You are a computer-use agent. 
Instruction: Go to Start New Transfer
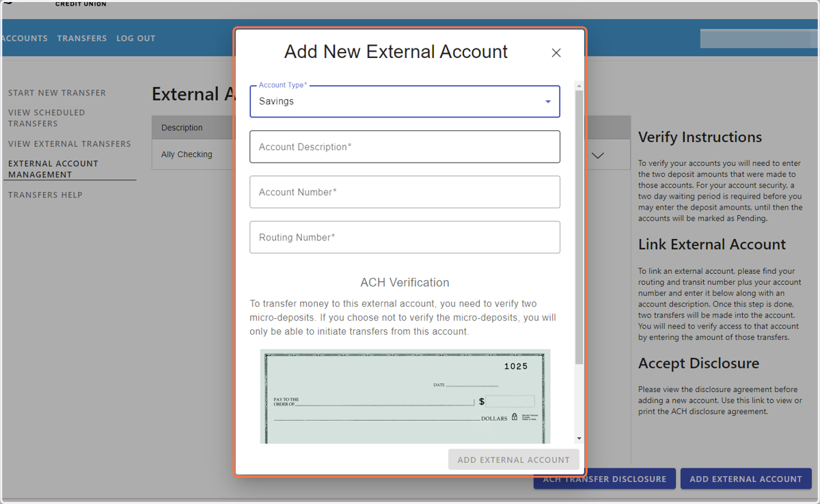(57, 93)
